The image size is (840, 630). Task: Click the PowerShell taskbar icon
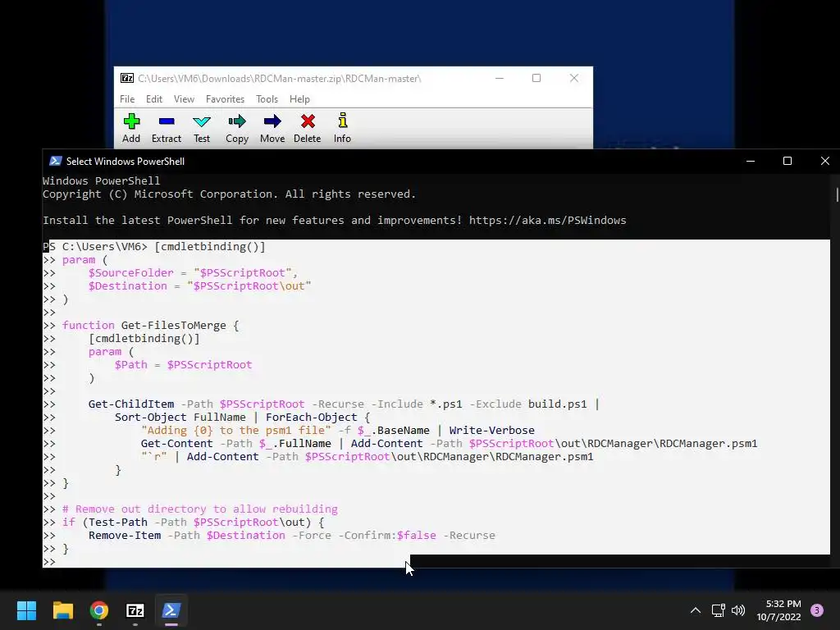(x=171, y=610)
